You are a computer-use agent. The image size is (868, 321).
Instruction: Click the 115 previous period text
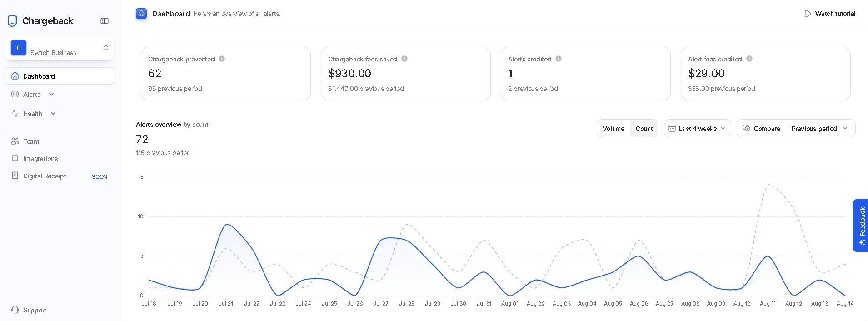point(163,153)
